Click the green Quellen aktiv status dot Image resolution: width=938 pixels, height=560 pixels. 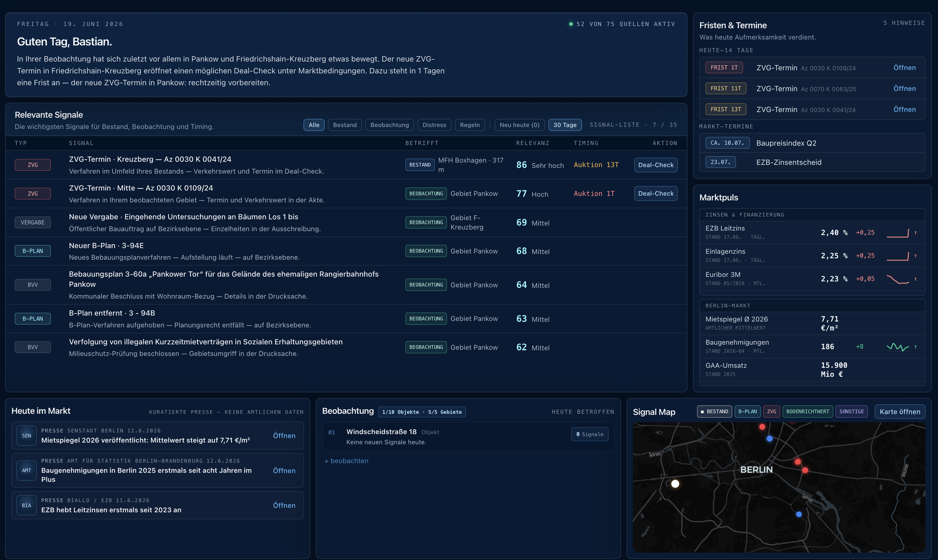point(570,24)
